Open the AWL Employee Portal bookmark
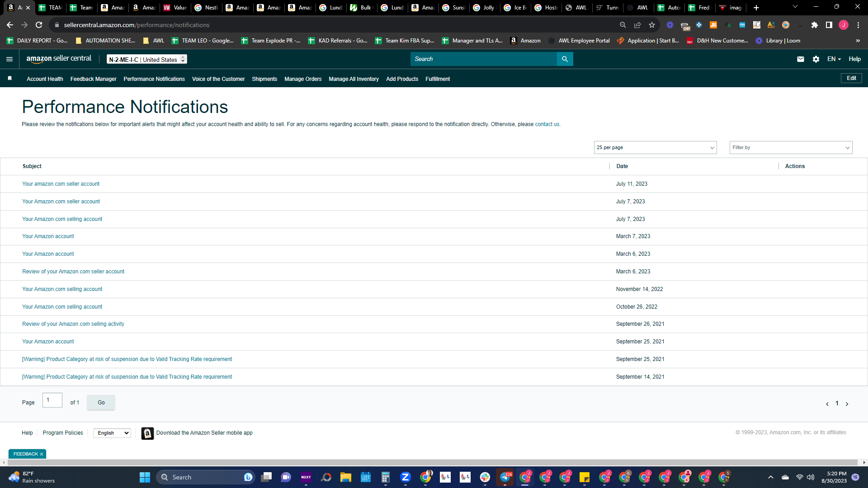868x488 pixels. click(x=579, y=41)
